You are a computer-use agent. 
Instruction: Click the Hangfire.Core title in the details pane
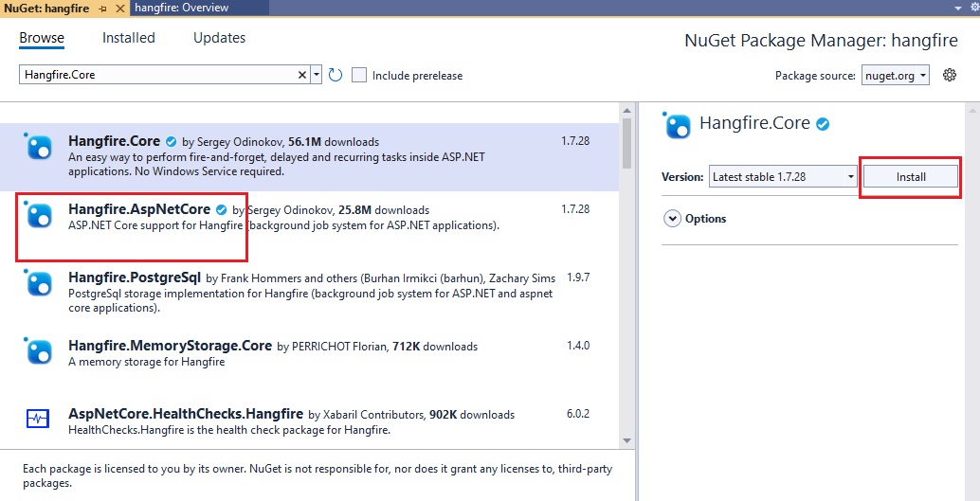coord(755,123)
